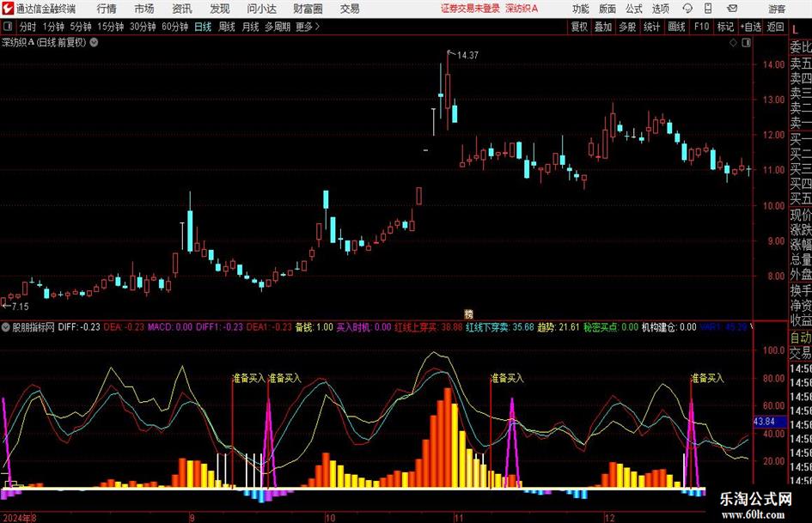The height and width of the screenshot is (523, 812).
Task: Open the 功能 menu
Action: point(581,9)
